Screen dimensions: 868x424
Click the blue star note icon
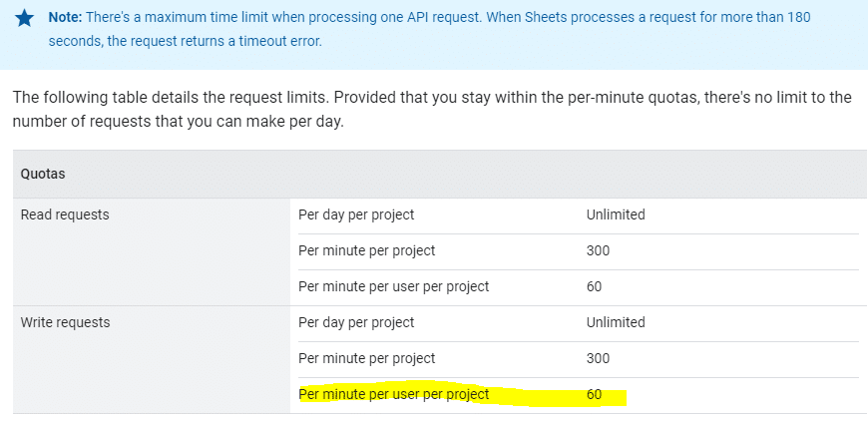pyautogui.click(x=24, y=18)
